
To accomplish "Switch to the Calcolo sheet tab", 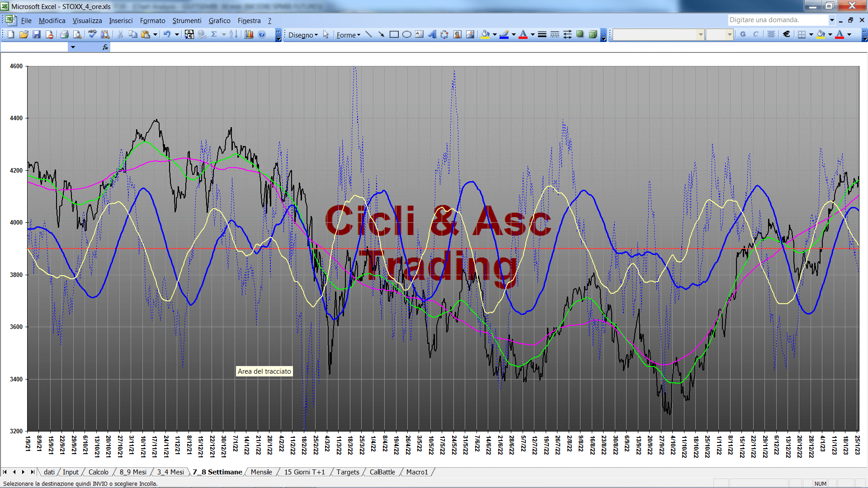I will tap(98, 472).
